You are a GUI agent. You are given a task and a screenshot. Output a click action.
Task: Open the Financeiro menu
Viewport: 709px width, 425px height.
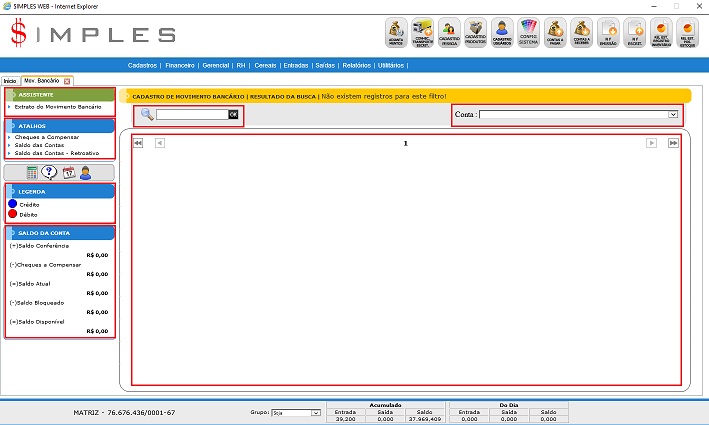[180, 64]
